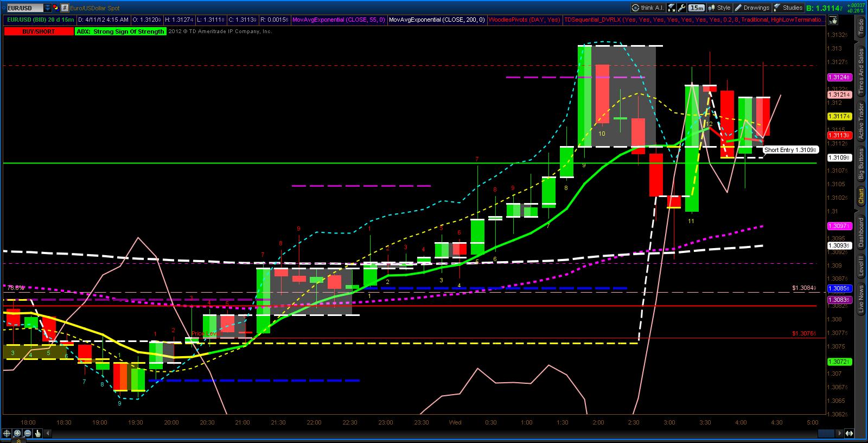Zoom out with the minus magnifier icon
868x443 pixels.
coord(28,433)
